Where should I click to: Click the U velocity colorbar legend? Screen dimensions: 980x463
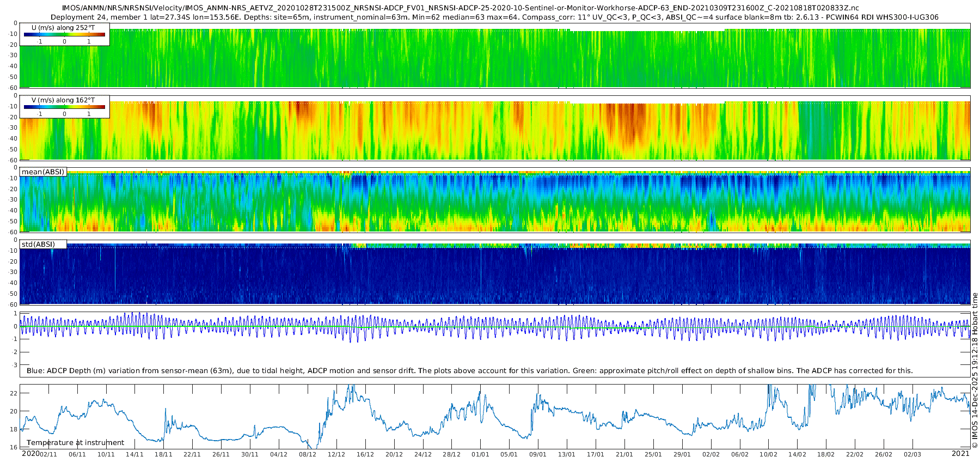tap(65, 34)
